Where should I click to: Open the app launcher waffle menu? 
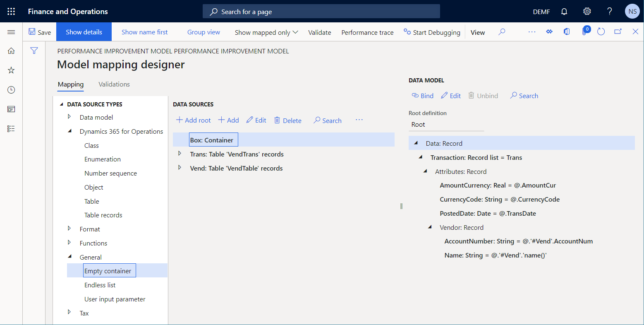tap(11, 12)
